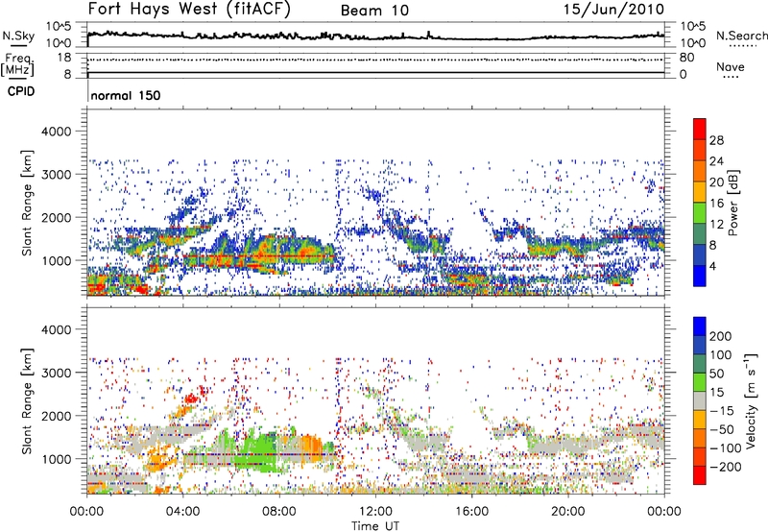Click the 'normal 150' CPID text
The width and height of the screenshot is (768, 532).
[126, 95]
